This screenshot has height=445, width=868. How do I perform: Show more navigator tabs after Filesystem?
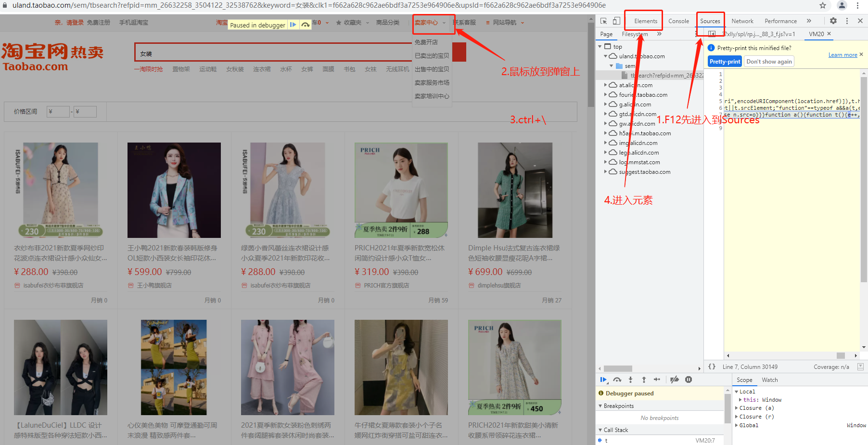[659, 34]
